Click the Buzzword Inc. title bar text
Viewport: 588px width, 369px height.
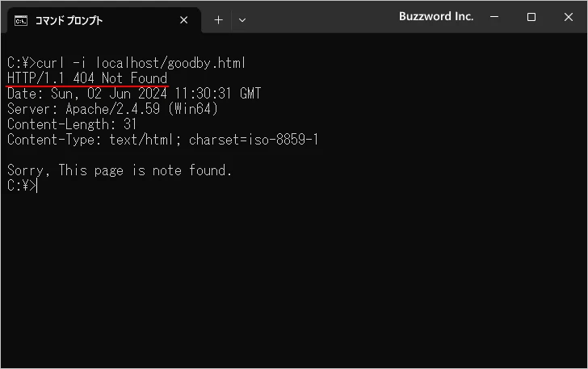click(435, 16)
